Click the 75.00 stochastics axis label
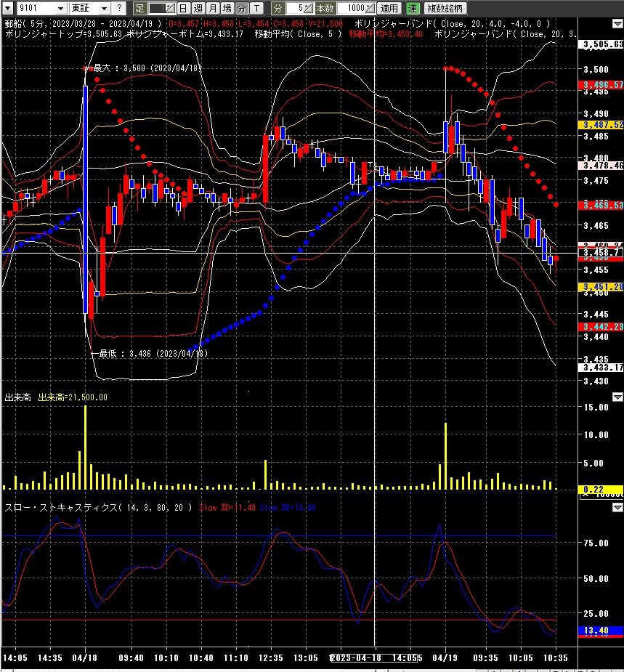The image size is (624, 672). 596,543
